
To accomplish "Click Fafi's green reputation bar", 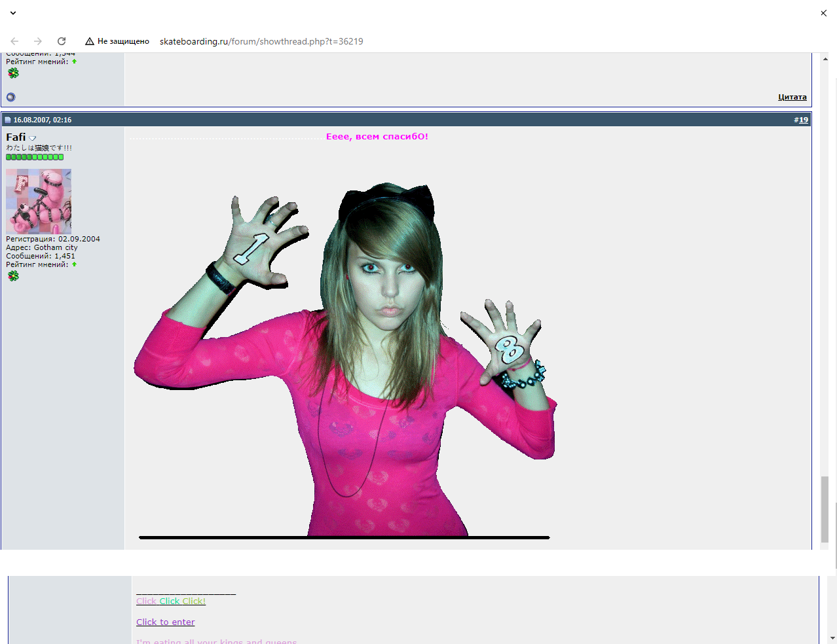I will coord(35,157).
